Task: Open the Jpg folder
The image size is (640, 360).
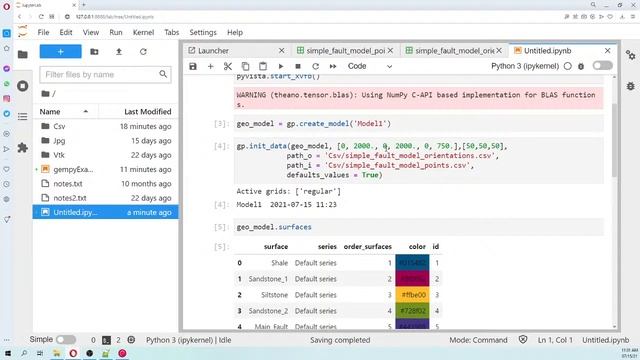Action: (106, 141)
